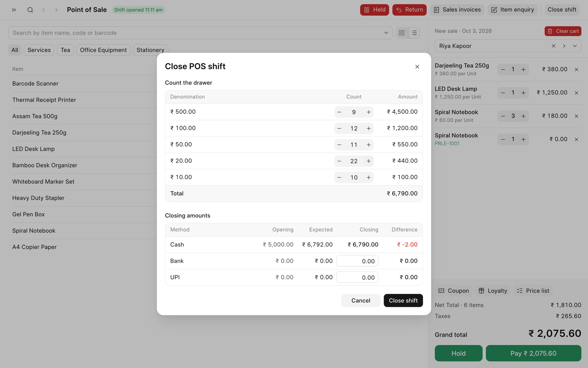Open Loyalty options

(492, 291)
